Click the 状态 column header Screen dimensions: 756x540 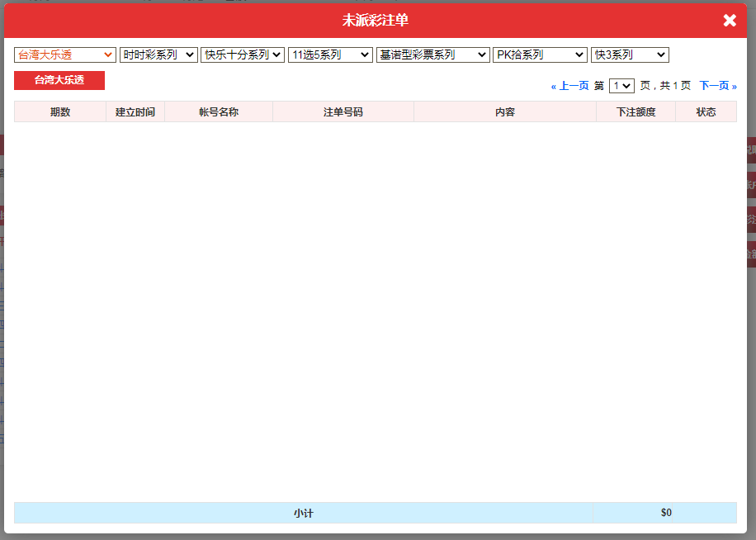(706, 111)
